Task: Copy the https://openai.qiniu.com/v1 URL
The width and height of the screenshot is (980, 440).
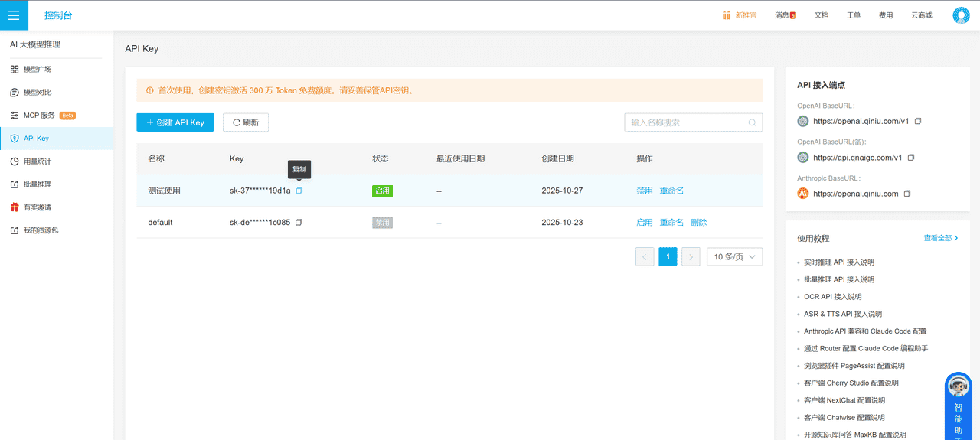Action: point(918,121)
